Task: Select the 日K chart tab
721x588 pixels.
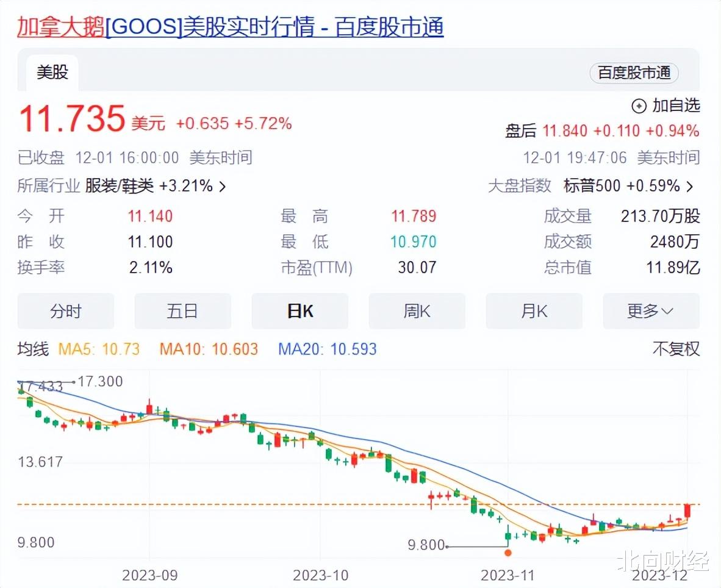Action: coord(300,311)
